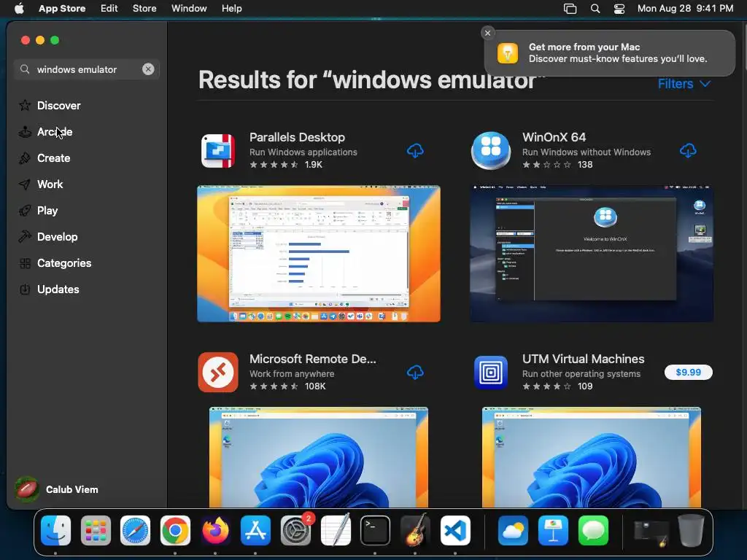The width and height of the screenshot is (747, 560).
Task: Clear the windows emulator search text
Action: click(148, 69)
